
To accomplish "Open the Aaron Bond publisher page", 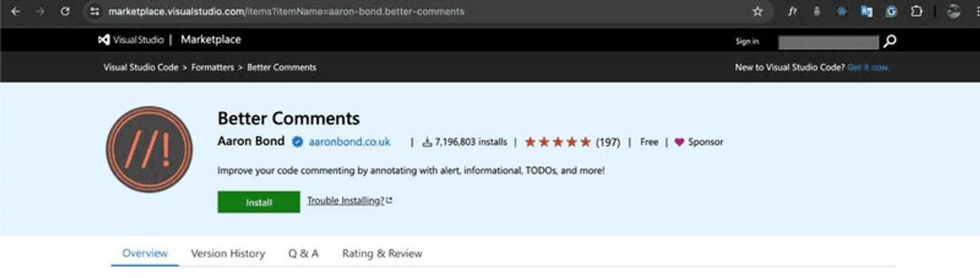I will coord(251,141).
